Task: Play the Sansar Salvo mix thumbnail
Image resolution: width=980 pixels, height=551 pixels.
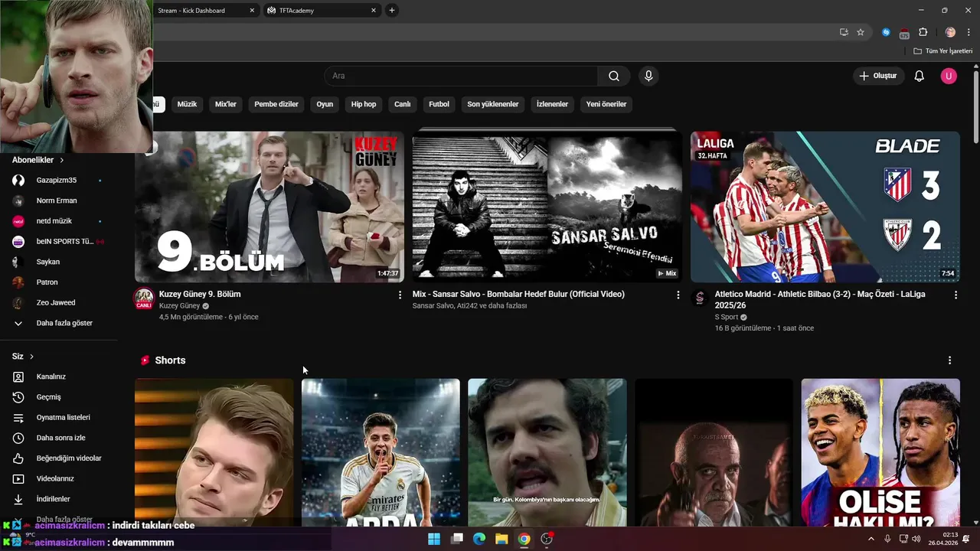Action: tap(547, 207)
